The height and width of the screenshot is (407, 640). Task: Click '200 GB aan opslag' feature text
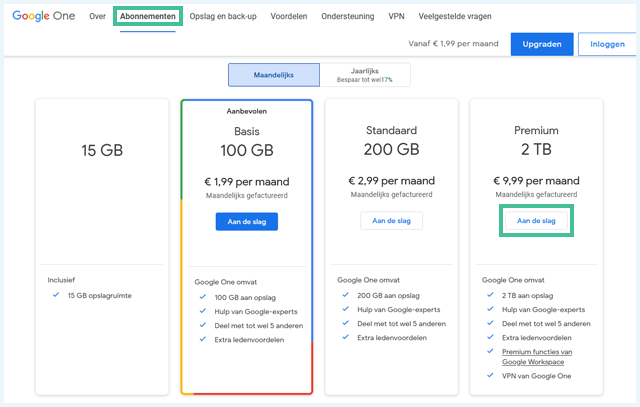pyautogui.click(x=389, y=296)
